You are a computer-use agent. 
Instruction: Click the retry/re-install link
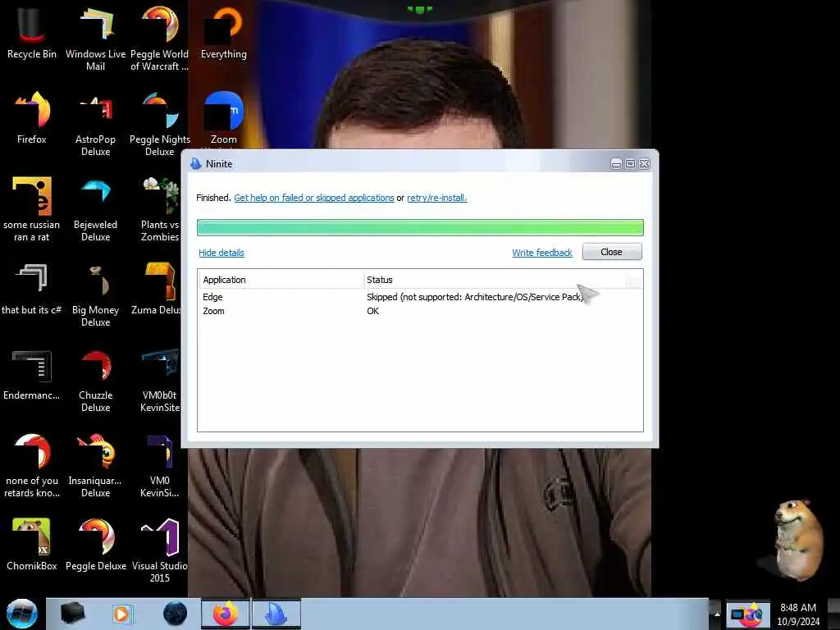click(x=436, y=198)
